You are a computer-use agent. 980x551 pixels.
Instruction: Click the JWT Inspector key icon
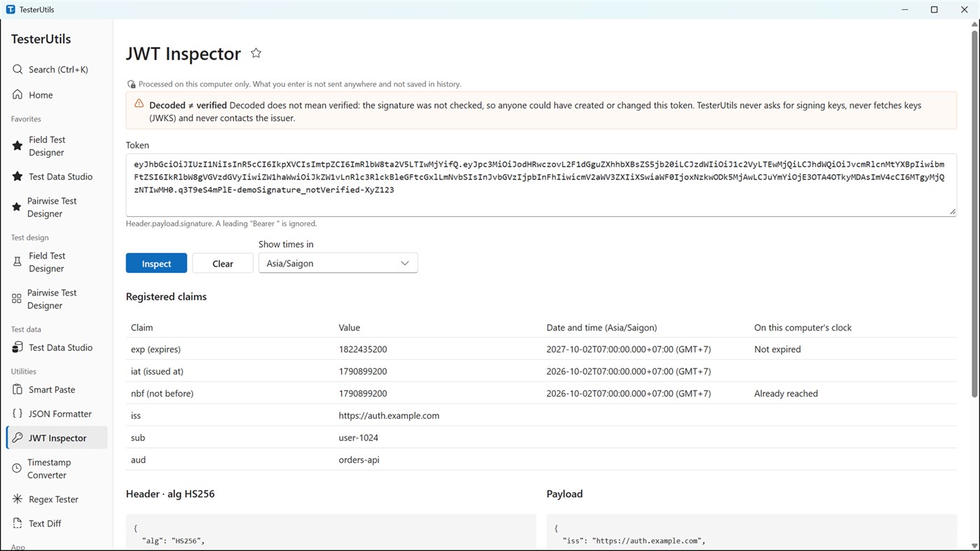pyautogui.click(x=18, y=438)
